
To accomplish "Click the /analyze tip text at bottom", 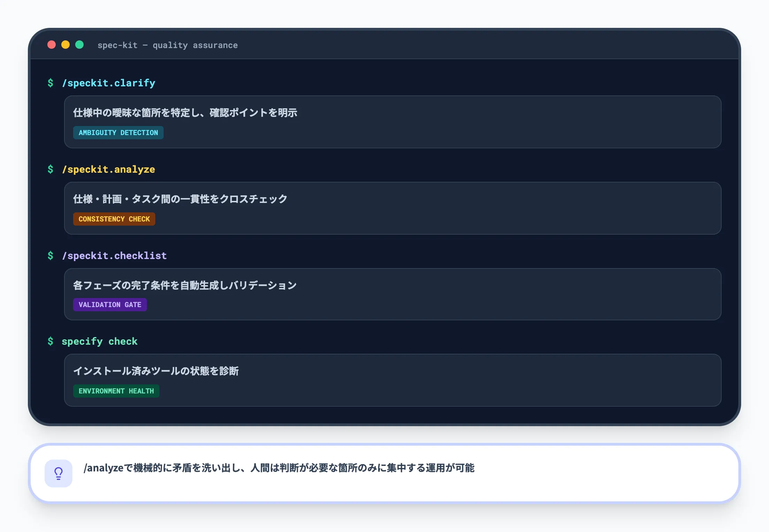I will click(x=280, y=468).
